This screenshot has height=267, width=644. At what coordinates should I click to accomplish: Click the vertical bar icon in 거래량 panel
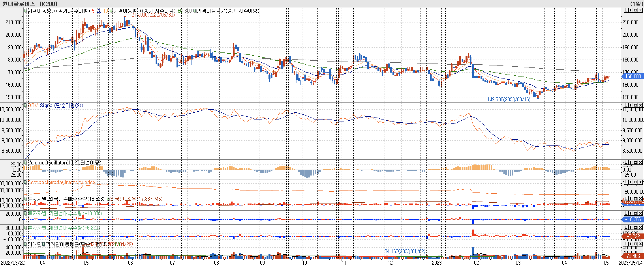tap(631, 244)
